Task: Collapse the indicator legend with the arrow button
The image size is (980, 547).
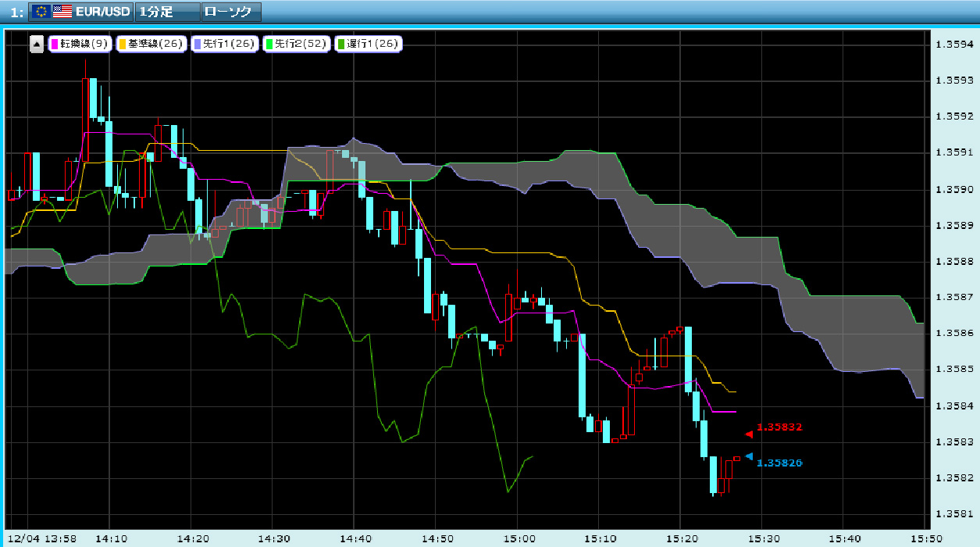Action: coord(37,44)
